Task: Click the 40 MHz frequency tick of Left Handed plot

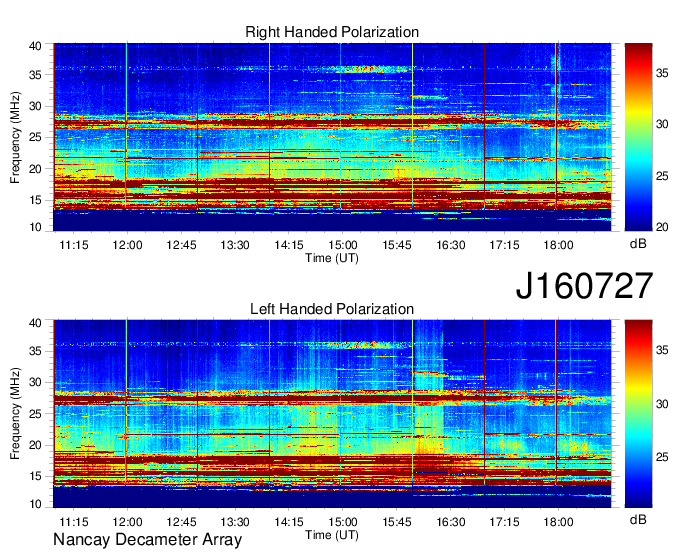Action: pos(35,323)
